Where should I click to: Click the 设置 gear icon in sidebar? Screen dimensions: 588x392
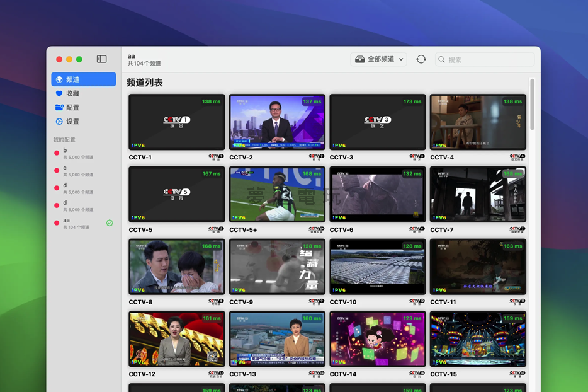[59, 122]
